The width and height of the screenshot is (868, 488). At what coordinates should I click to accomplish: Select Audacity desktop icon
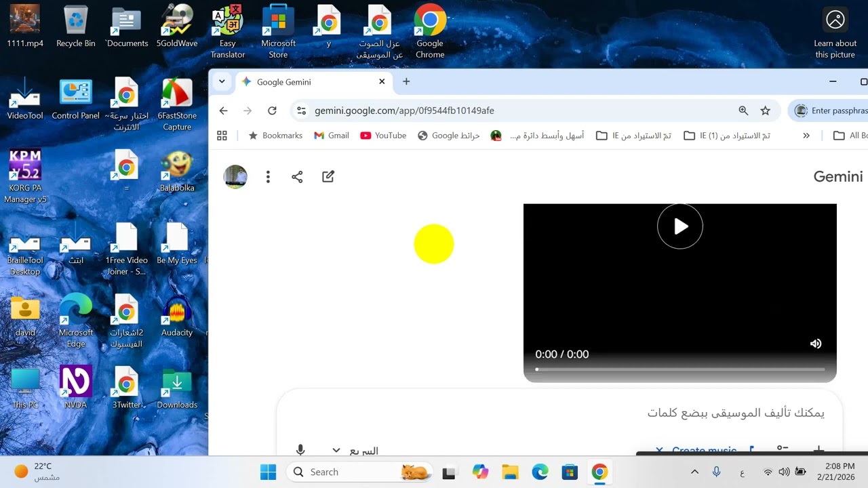[177, 317]
